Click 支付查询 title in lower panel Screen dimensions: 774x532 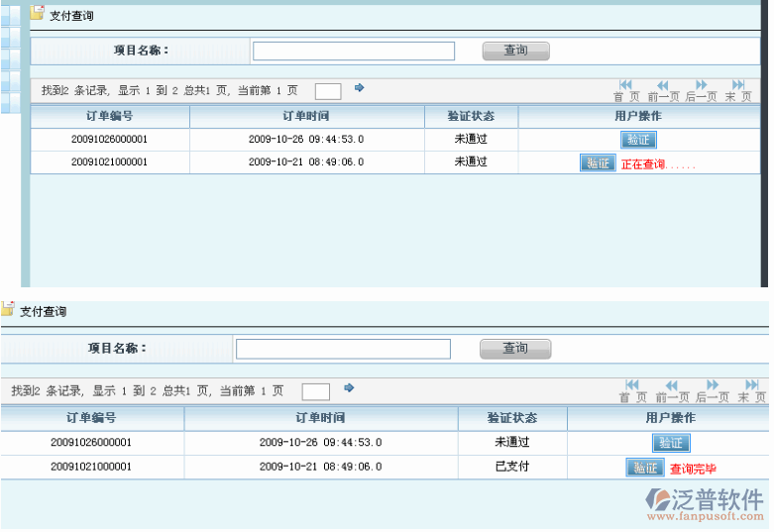[44, 312]
